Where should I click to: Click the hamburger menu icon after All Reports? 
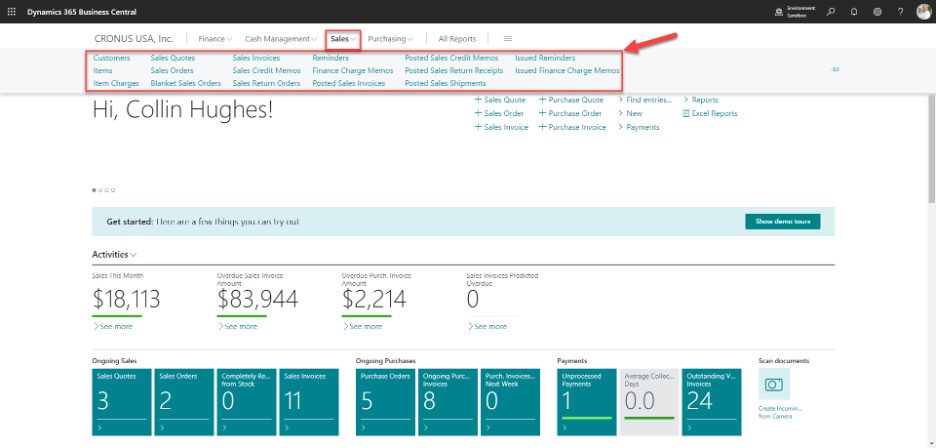(x=507, y=39)
